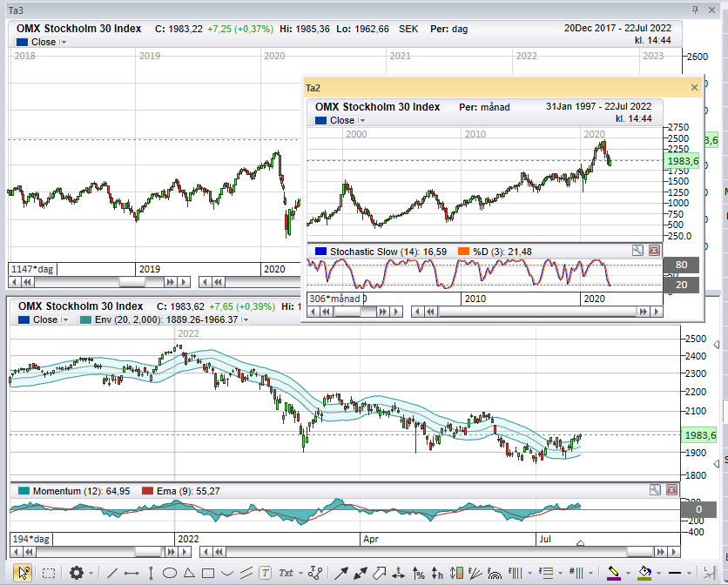Screen dimensions: 728x585
Task: Pick the arc curve drawing tool
Action: (x=227, y=574)
